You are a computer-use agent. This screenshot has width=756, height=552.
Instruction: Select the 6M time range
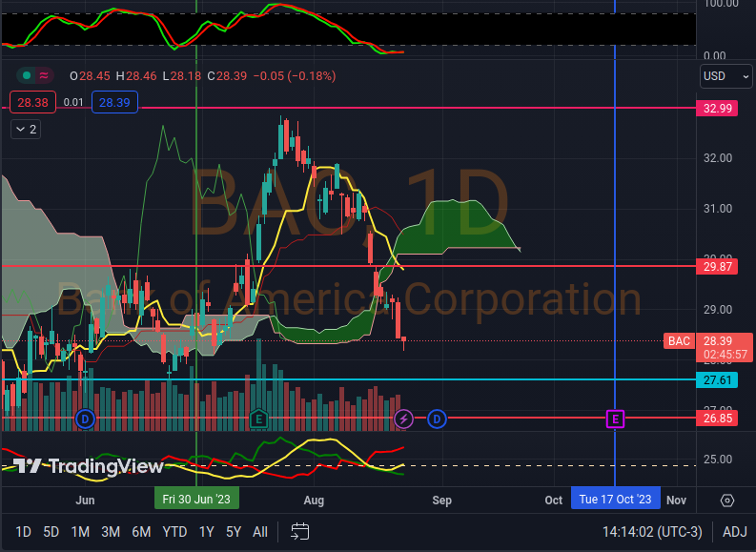[x=141, y=532]
